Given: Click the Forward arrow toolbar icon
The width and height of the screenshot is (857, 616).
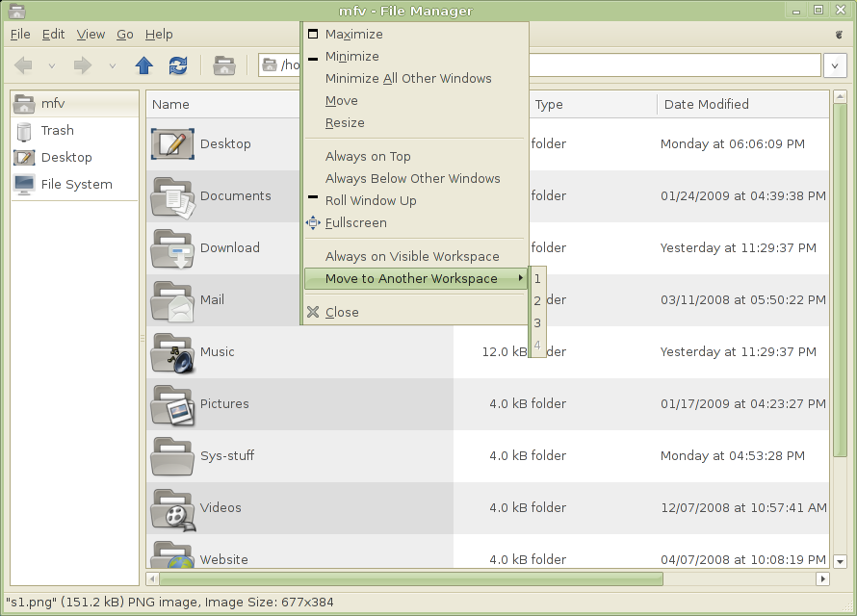Looking at the screenshot, I should pyautogui.click(x=83, y=65).
